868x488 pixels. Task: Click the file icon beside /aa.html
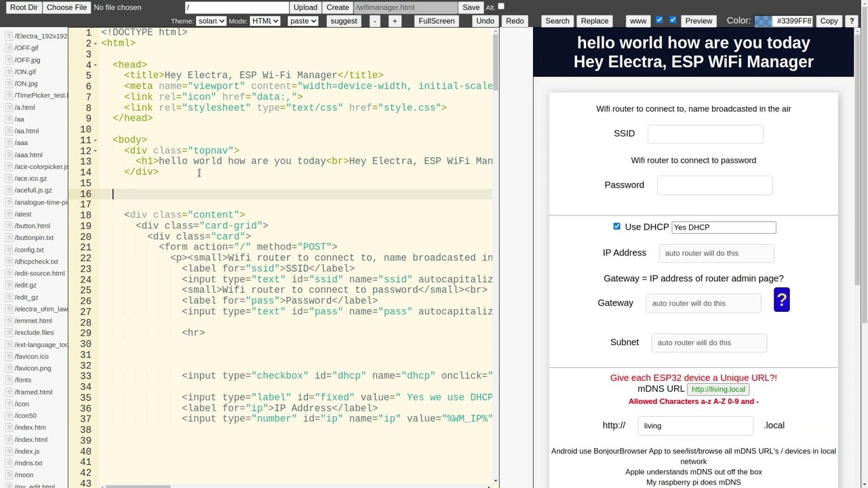point(9,131)
